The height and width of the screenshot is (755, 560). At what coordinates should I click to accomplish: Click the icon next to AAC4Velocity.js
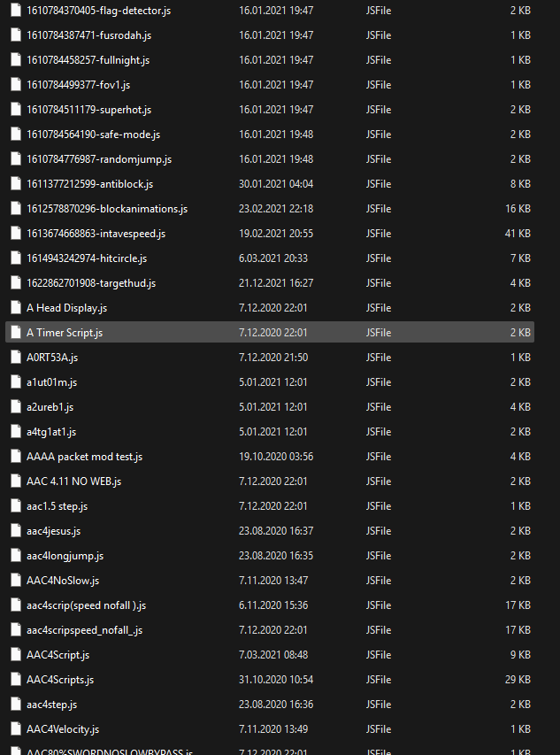15,729
